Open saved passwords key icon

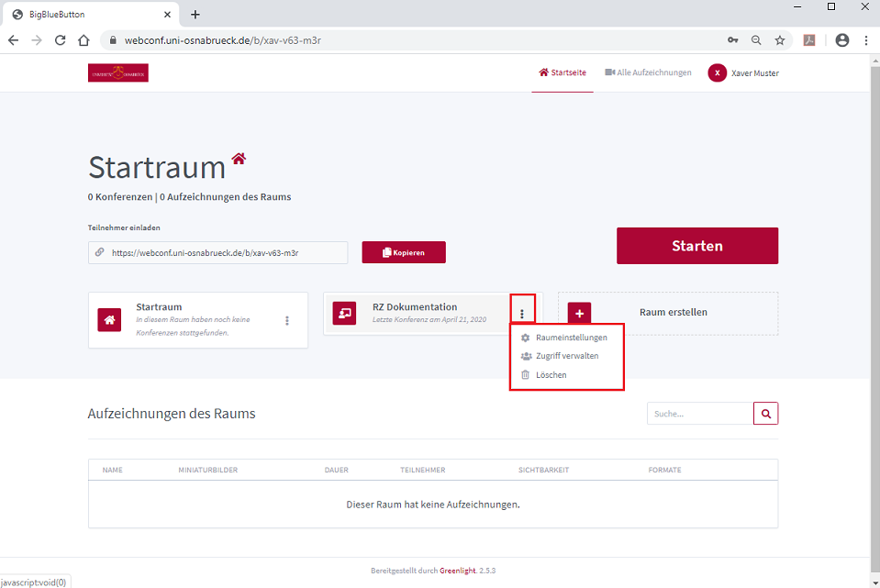coord(732,40)
